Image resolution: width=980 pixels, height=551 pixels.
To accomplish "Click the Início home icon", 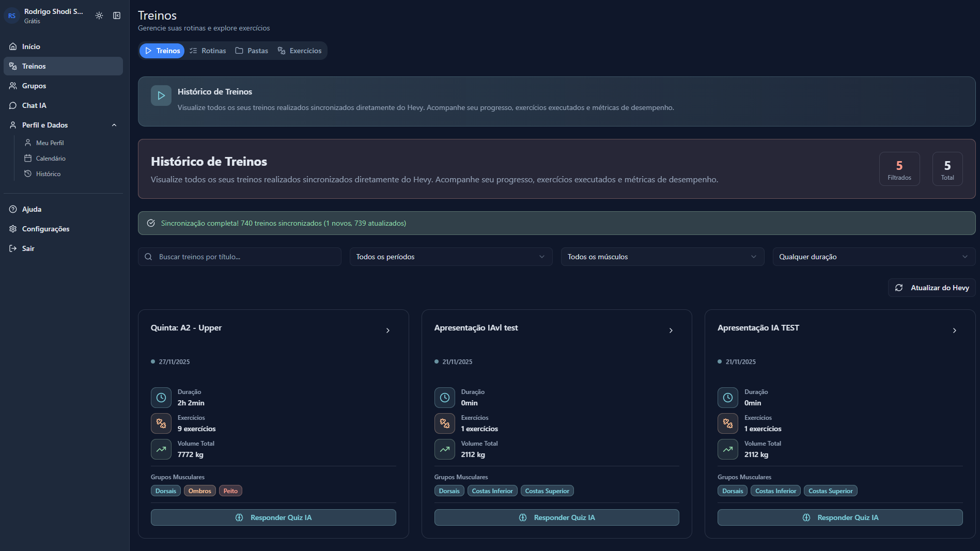I will pos(13,46).
